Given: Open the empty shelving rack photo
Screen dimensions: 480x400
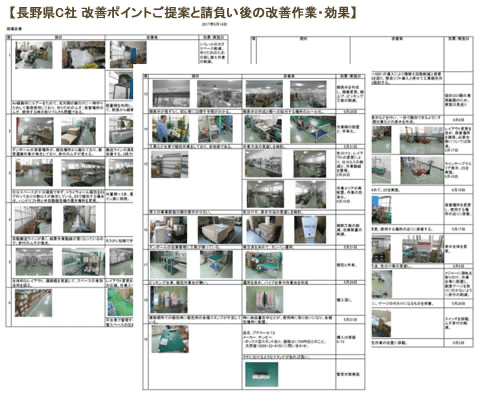Looking at the screenshot, I should (169, 164).
